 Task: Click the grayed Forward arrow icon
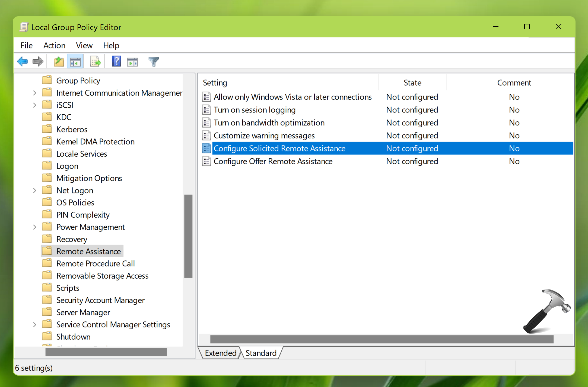[x=38, y=61]
